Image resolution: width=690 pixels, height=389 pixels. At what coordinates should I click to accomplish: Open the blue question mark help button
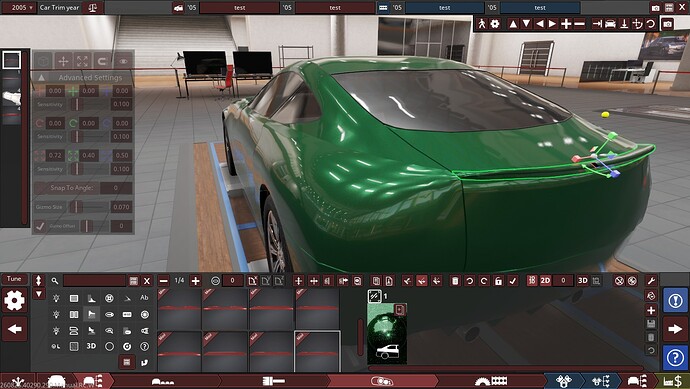click(x=675, y=357)
